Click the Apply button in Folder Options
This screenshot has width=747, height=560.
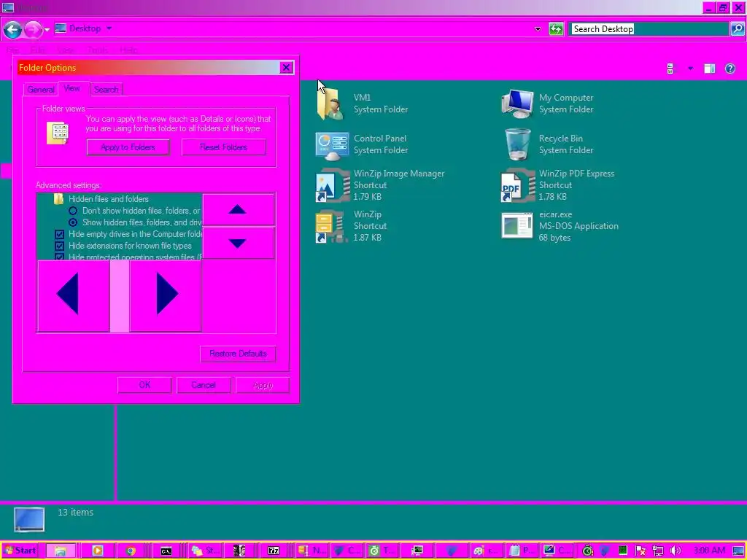pyautogui.click(x=263, y=385)
